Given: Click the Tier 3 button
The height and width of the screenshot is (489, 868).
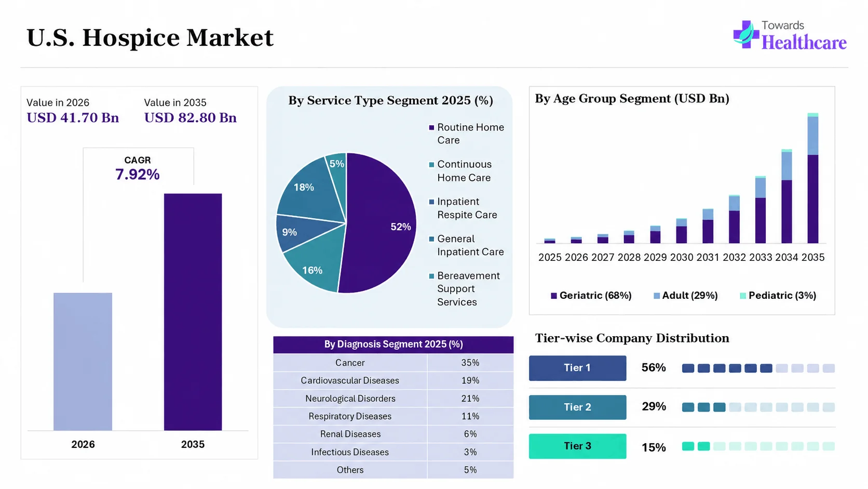Looking at the screenshot, I should coord(577,446).
